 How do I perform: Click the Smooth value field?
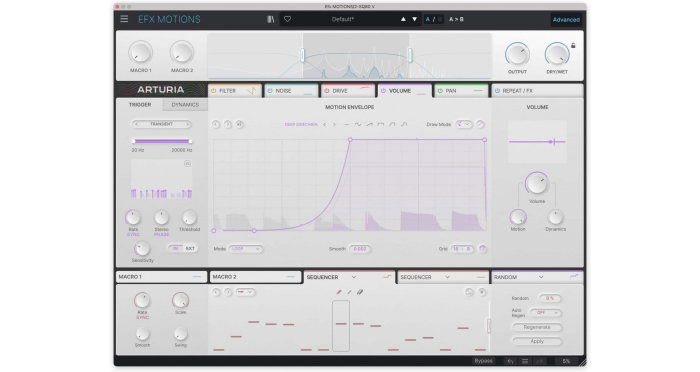coord(359,249)
